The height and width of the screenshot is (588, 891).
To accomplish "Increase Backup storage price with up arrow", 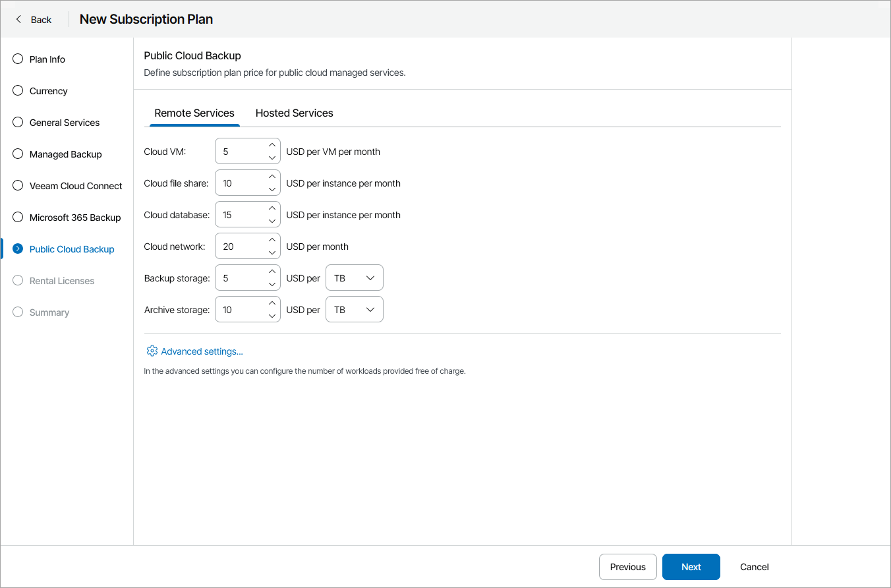I will pyautogui.click(x=272, y=272).
